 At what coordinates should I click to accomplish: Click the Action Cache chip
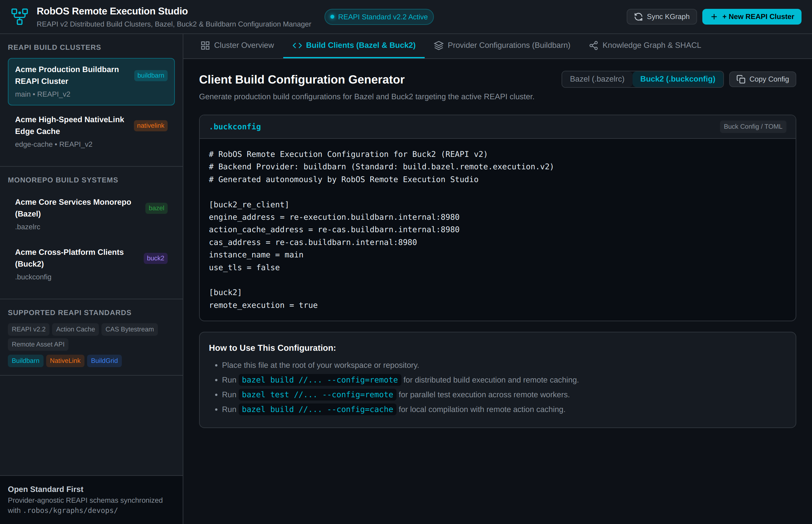pyautogui.click(x=75, y=329)
